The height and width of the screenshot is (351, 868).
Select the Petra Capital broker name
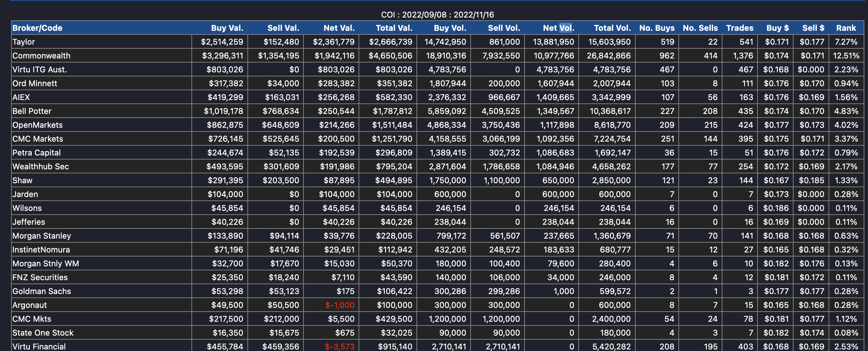point(36,152)
